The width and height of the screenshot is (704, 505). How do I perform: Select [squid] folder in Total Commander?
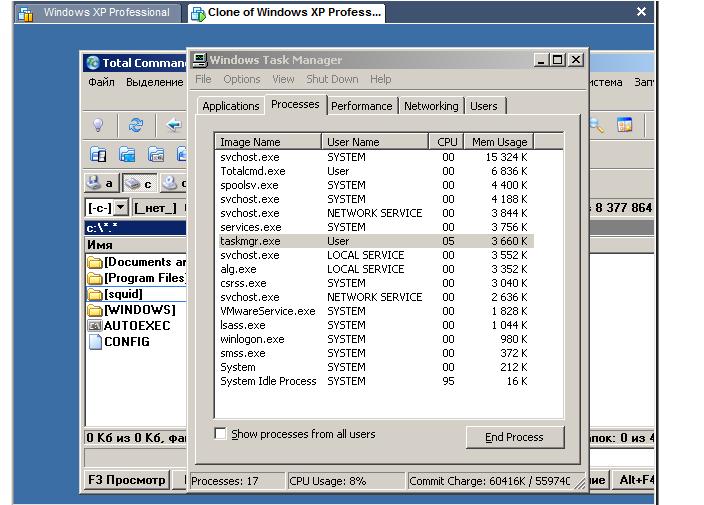(x=136, y=294)
